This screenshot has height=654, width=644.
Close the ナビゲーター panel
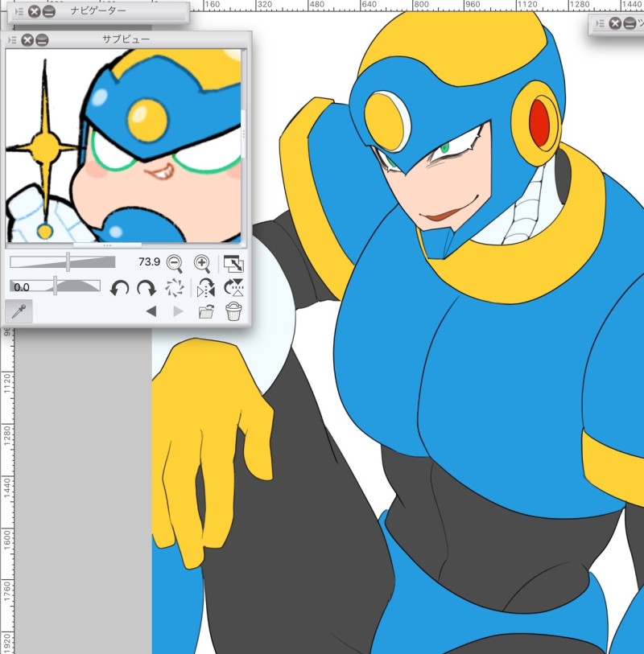(35, 11)
